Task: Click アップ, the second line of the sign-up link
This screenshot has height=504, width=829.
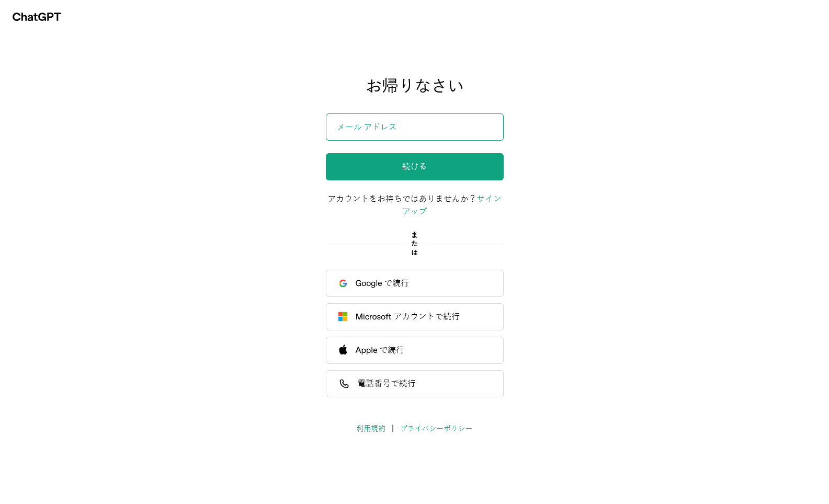Action: coord(415,211)
